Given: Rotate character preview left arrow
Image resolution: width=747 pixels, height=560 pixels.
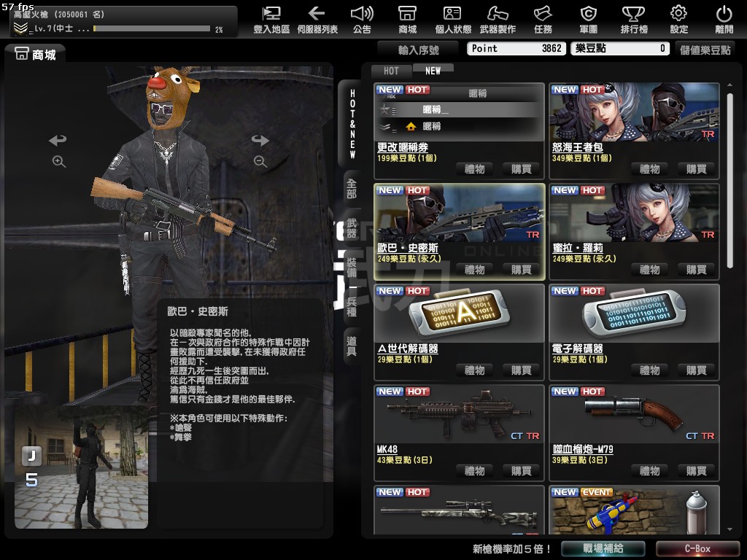Looking at the screenshot, I should coord(58,140).
